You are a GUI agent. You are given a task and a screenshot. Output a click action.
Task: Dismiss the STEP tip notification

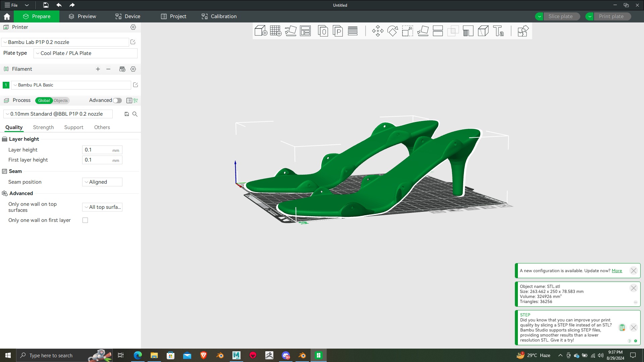[x=633, y=328]
